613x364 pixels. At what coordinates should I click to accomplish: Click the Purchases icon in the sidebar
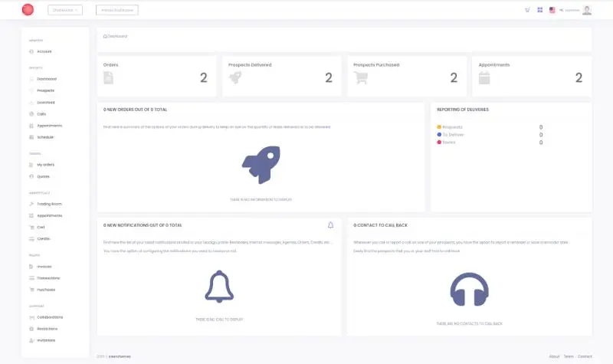point(31,290)
